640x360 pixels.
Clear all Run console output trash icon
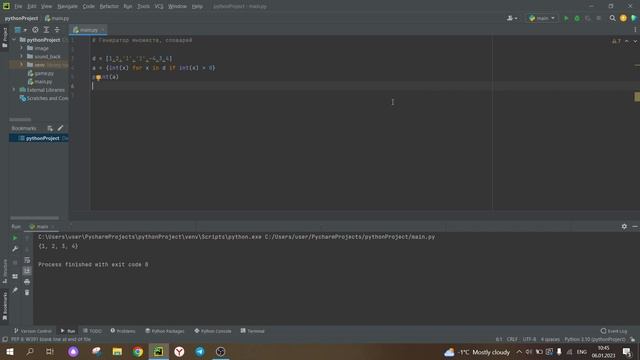(27, 292)
